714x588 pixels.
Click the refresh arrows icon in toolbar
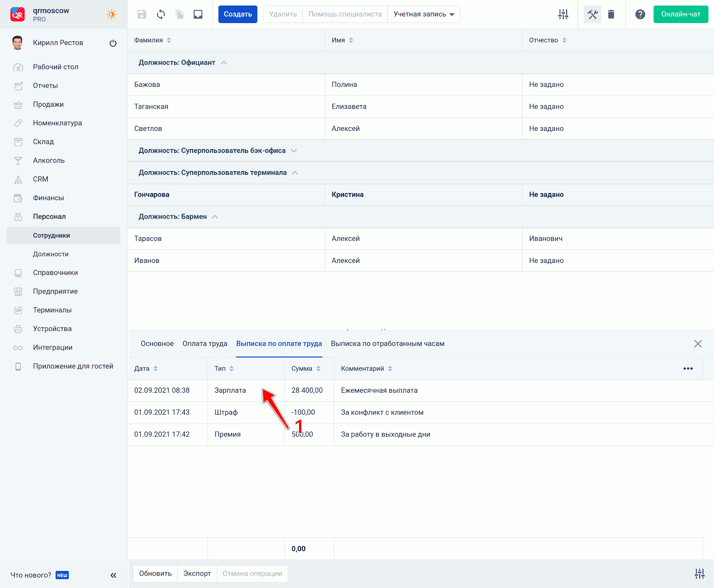tap(161, 15)
